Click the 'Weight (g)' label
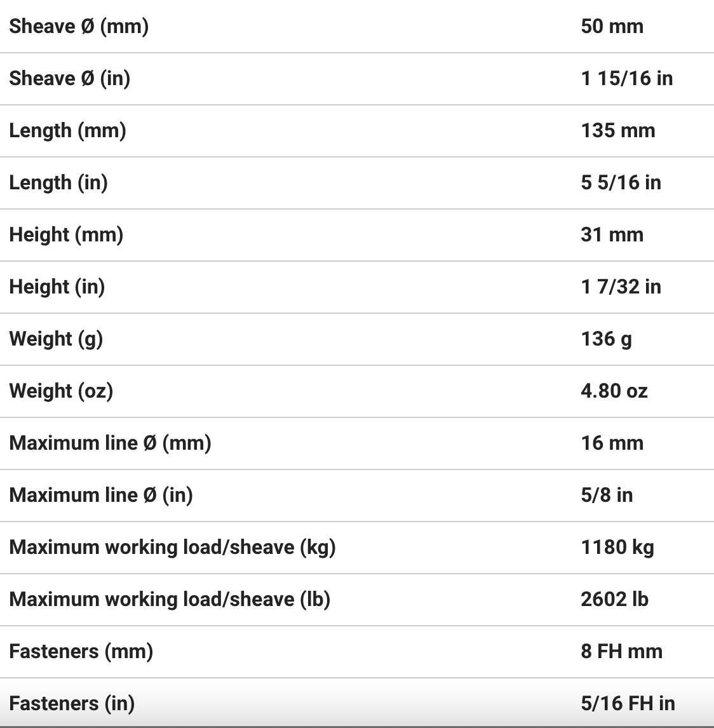The width and height of the screenshot is (714, 728). [x=56, y=339]
